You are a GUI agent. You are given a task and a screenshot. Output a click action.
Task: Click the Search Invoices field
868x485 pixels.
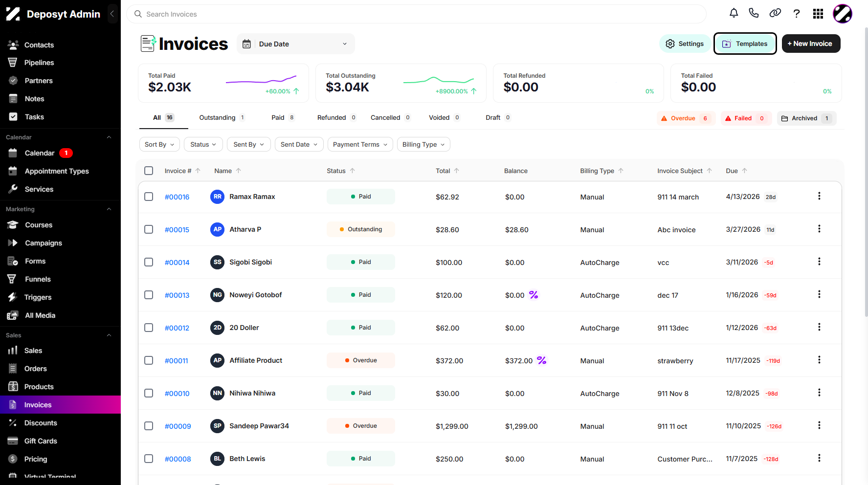[x=416, y=14]
